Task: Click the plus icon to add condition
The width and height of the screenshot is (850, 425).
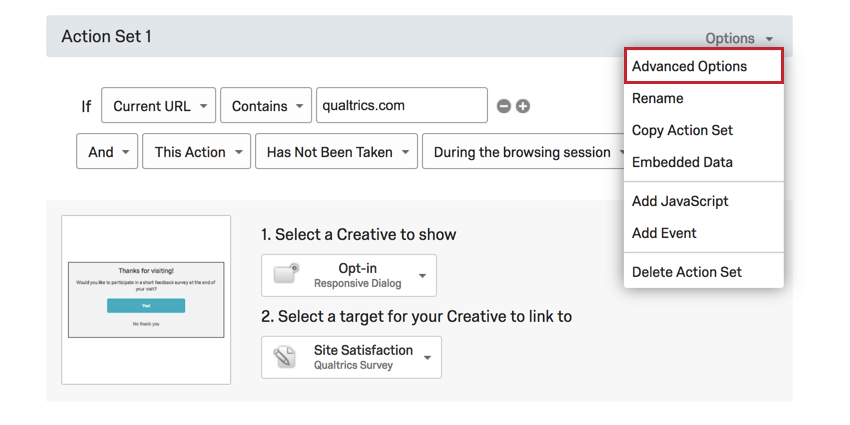Action: click(x=522, y=106)
